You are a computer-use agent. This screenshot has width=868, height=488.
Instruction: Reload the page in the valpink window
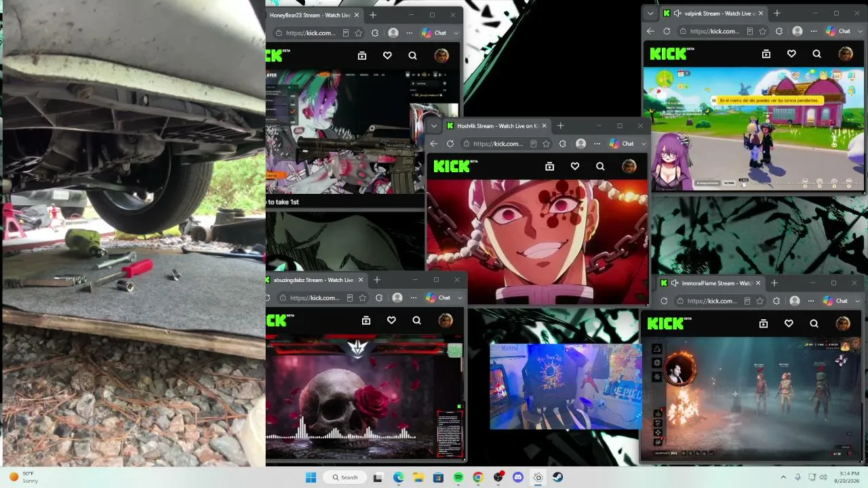pyautogui.click(x=667, y=31)
